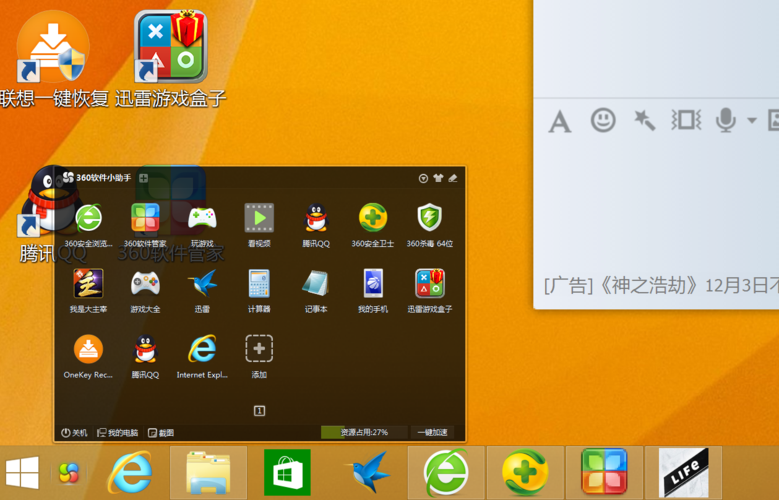Screen dimensions: 779x500
Task: Click 截图 screenshot button in the panel footer
Action: point(161,433)
